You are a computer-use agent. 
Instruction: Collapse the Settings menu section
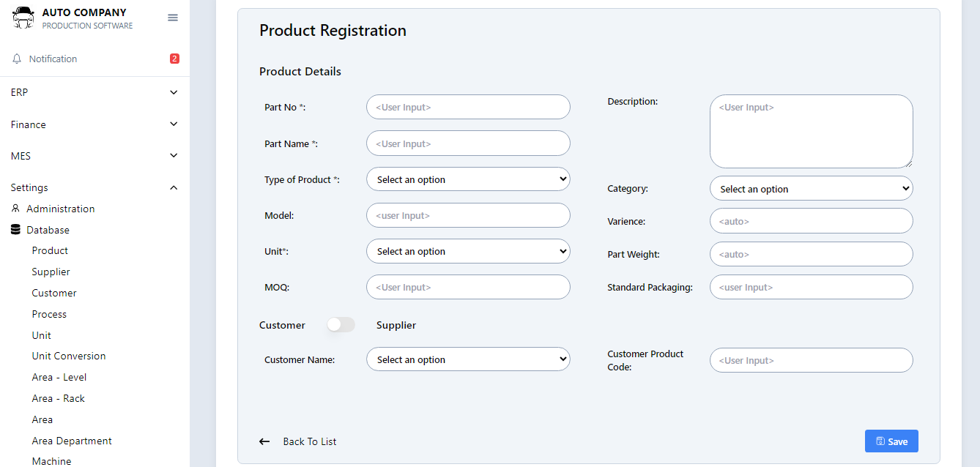(x=94, y=187)
